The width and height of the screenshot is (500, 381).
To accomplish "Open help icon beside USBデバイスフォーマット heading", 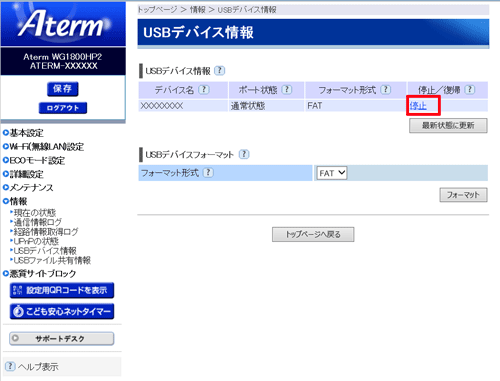I will click(x=244, y=154).
